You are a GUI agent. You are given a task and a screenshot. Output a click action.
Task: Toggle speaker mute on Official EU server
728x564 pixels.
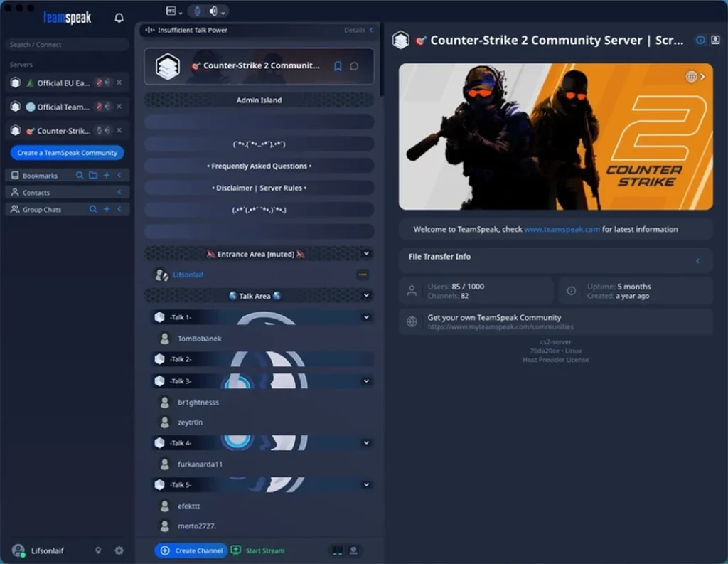(x=107, y=83)
